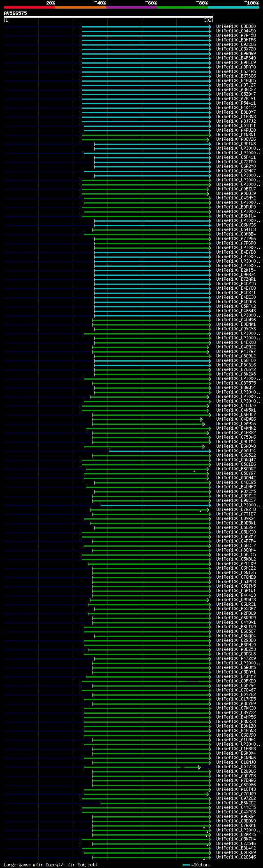Open hit UniRef100_A7P458
The height and width of the screenshot is (868, 263).
tap(236, 35)
